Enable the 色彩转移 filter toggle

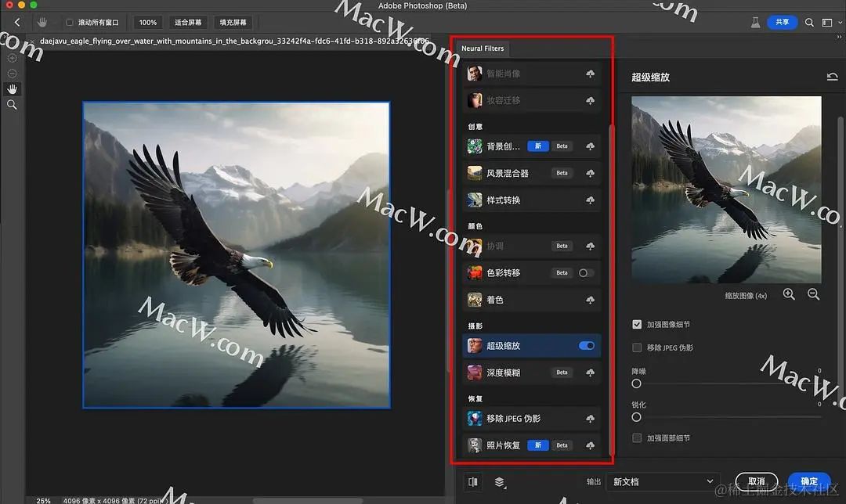[587, 273]
